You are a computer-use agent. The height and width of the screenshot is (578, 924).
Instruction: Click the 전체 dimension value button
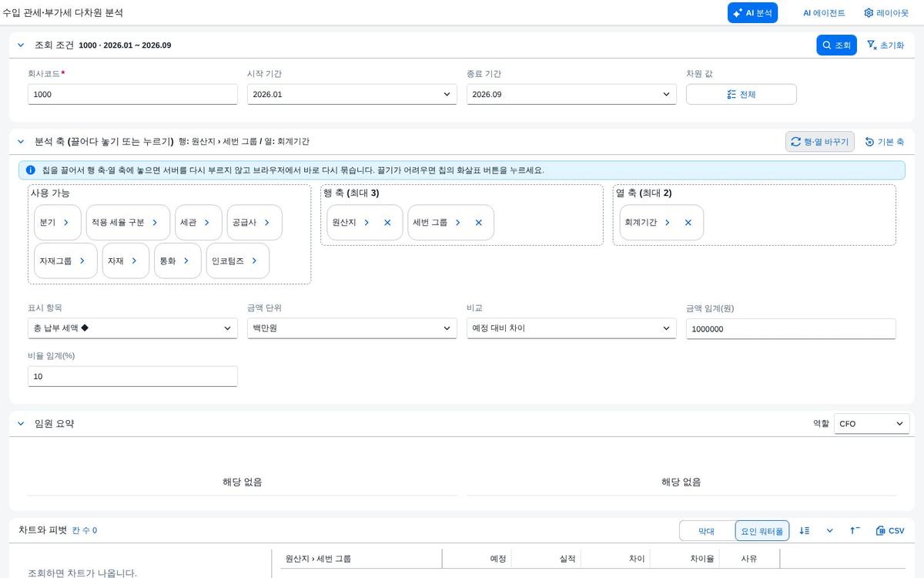741,94
